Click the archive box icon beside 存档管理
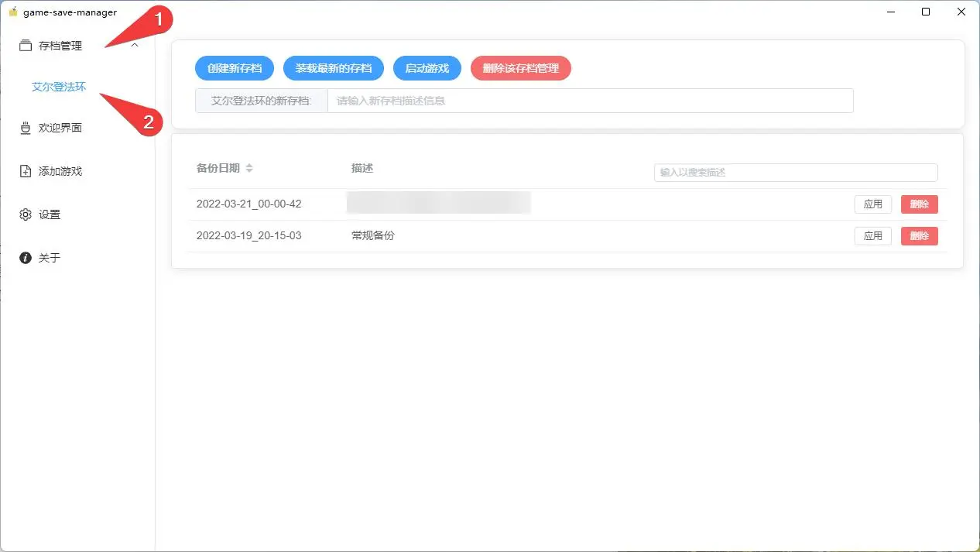Screen dimensions: 980x552 pos(26,46)
